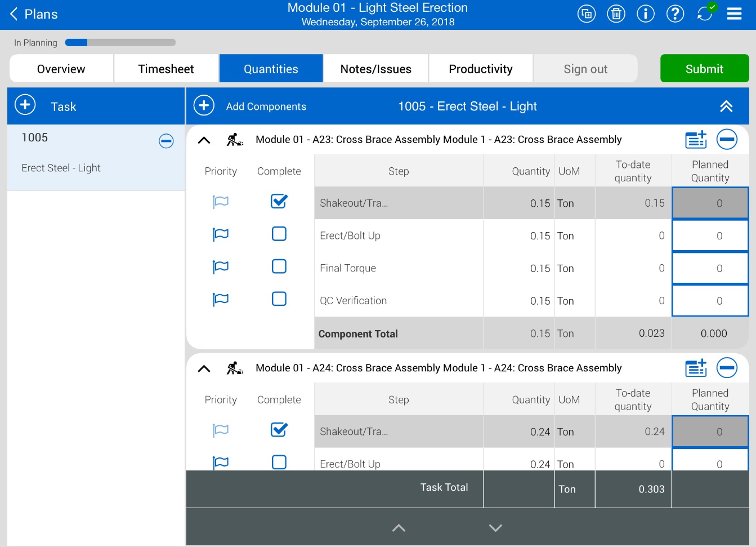Switch to the Timesheet tab
Image resolution: width=756 pixels, height=547 pixels.
coord(166,69)
